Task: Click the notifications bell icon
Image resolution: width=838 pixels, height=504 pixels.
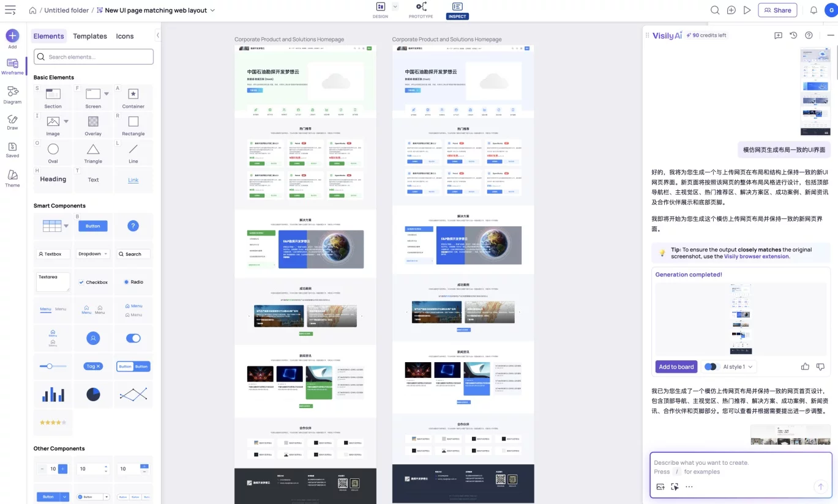Action: click(x=814, y=10)
